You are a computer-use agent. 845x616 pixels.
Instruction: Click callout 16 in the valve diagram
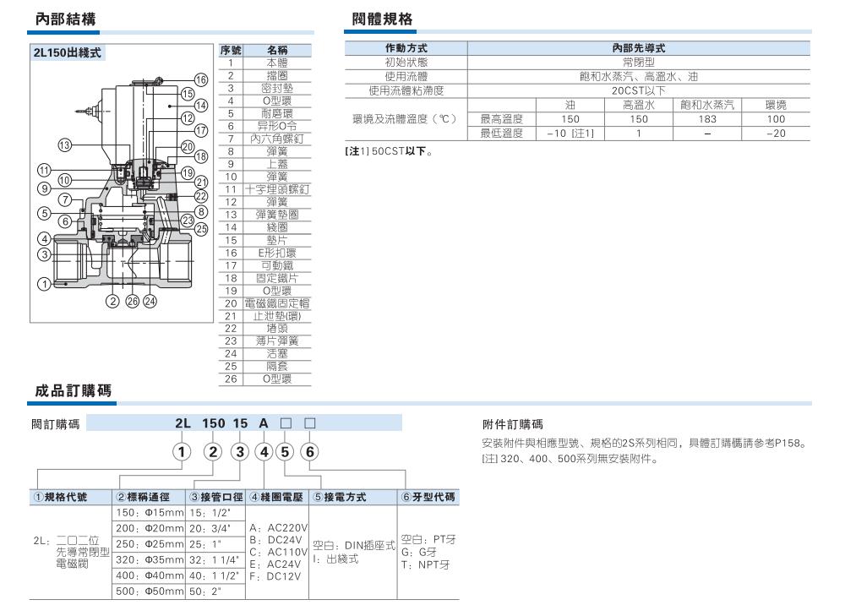point(201,79)
